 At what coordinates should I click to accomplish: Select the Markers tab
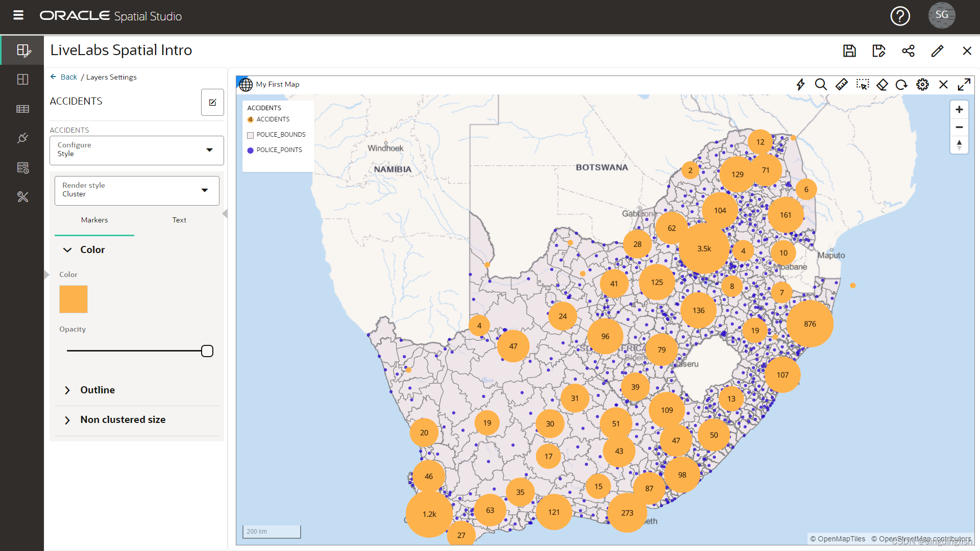pos(94,220)
